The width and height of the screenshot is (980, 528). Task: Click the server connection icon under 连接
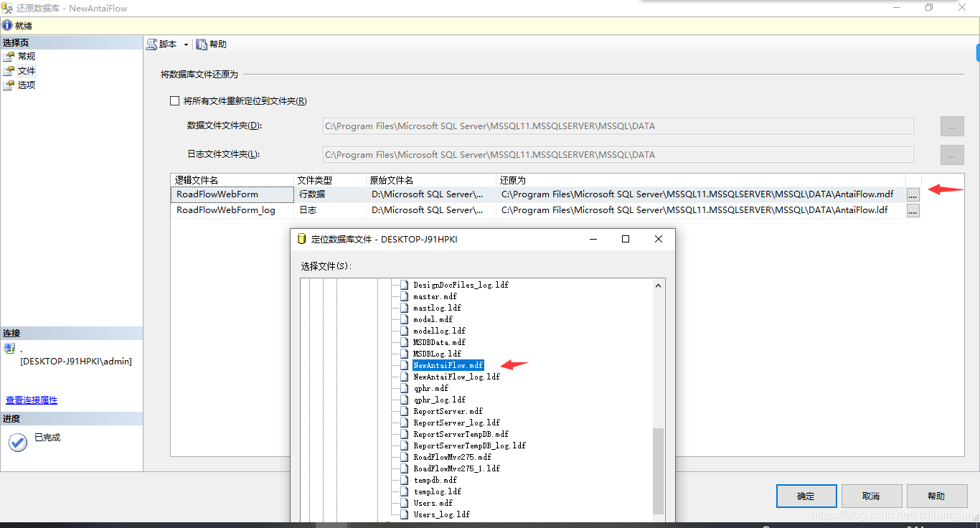pyautogui.click(x=10, y=348)
